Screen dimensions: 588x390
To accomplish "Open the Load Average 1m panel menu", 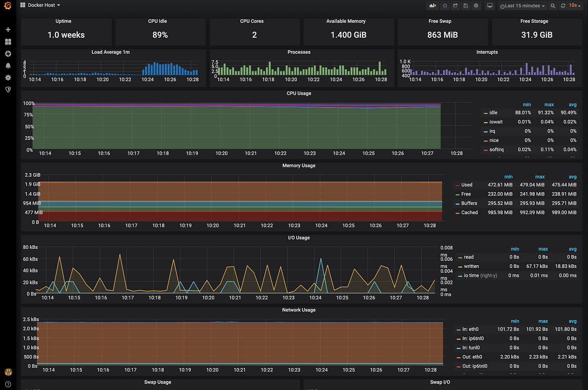I will [111, 52].
